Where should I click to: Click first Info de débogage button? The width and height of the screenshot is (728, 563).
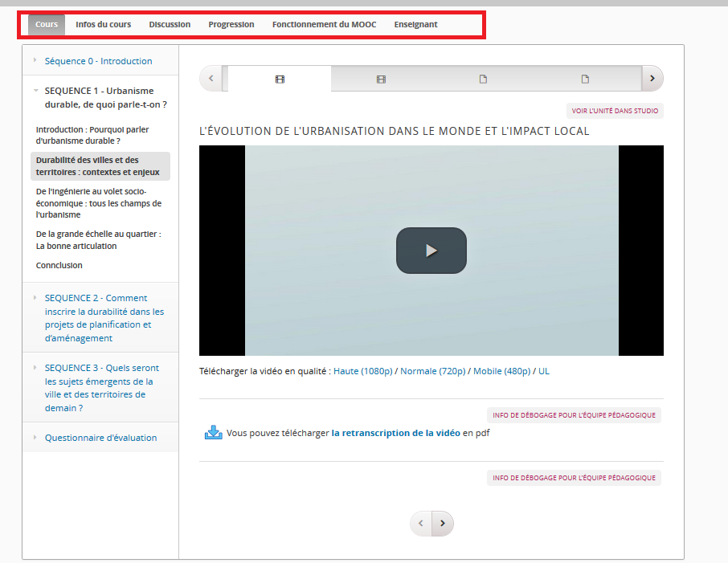[x=574, y=415]
